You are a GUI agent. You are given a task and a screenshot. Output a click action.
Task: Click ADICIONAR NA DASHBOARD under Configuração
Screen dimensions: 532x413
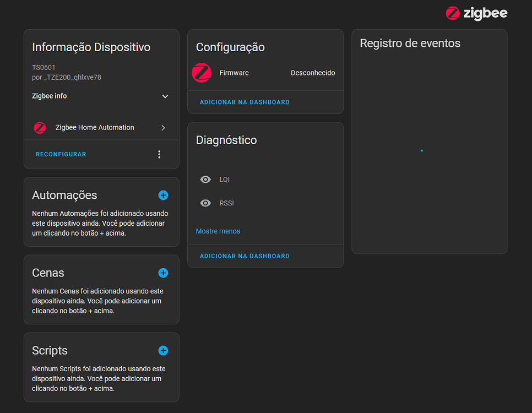[245, 102]
